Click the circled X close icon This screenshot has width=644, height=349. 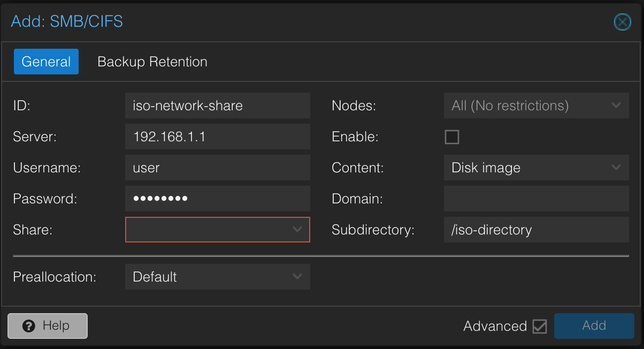coord(622,22)
